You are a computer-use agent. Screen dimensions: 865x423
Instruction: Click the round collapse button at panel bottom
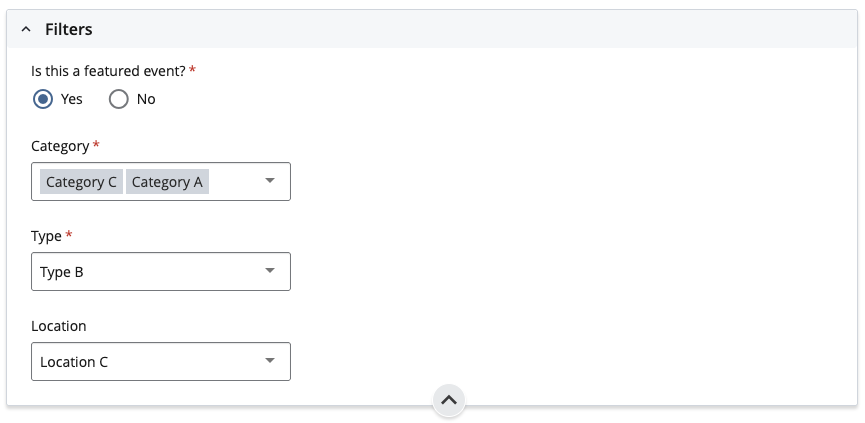click(x=449, y=400)
